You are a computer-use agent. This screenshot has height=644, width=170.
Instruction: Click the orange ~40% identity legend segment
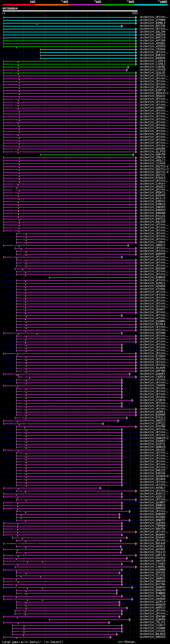coord(52,5)
